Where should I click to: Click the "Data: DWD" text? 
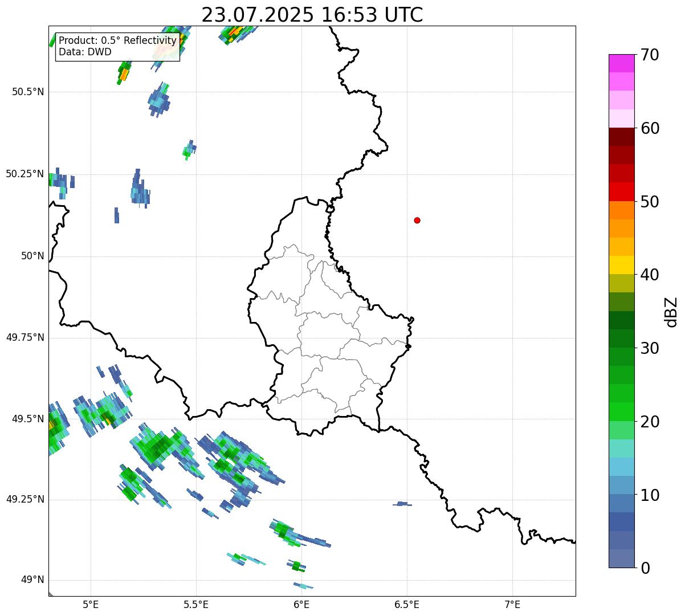coord(85,52)
